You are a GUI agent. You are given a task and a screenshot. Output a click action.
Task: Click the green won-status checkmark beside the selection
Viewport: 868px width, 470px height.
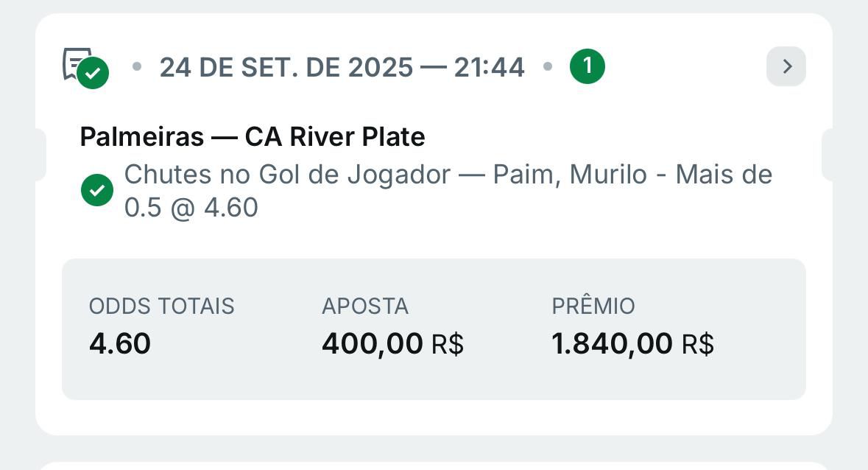97,191
